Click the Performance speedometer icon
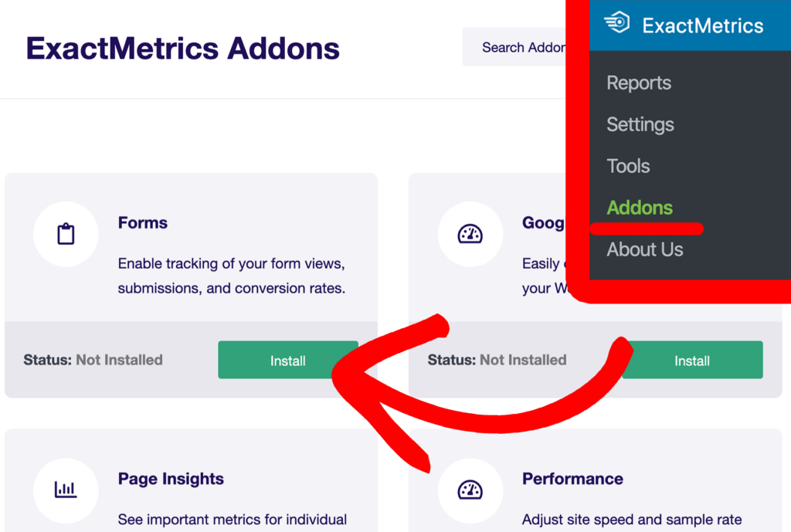791x532 pixels. 471,490
